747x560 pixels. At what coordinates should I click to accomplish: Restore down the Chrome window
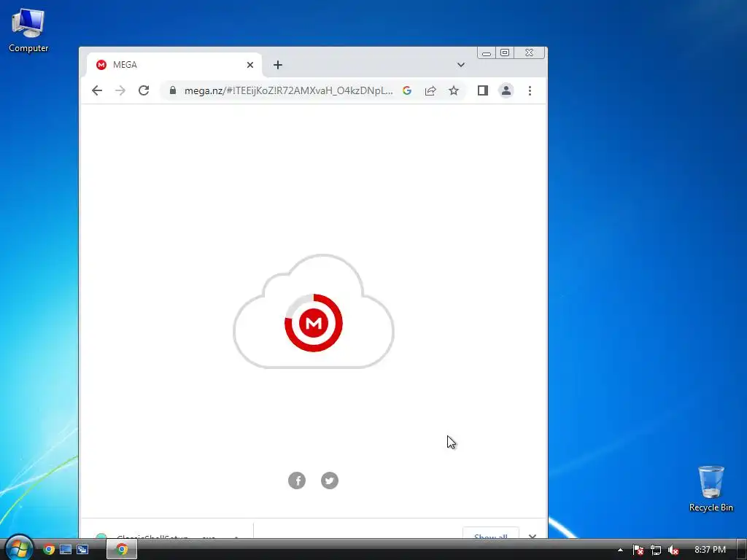coord(505,52)
